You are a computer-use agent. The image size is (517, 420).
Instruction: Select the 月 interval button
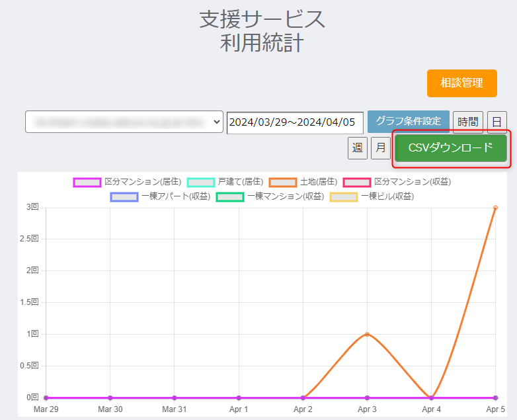[380, 148]
